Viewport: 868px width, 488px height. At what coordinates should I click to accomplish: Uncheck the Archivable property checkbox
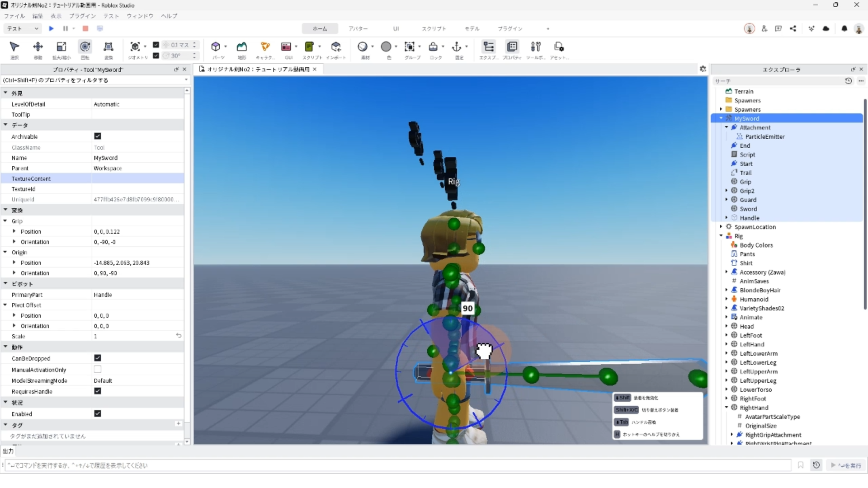98,136
